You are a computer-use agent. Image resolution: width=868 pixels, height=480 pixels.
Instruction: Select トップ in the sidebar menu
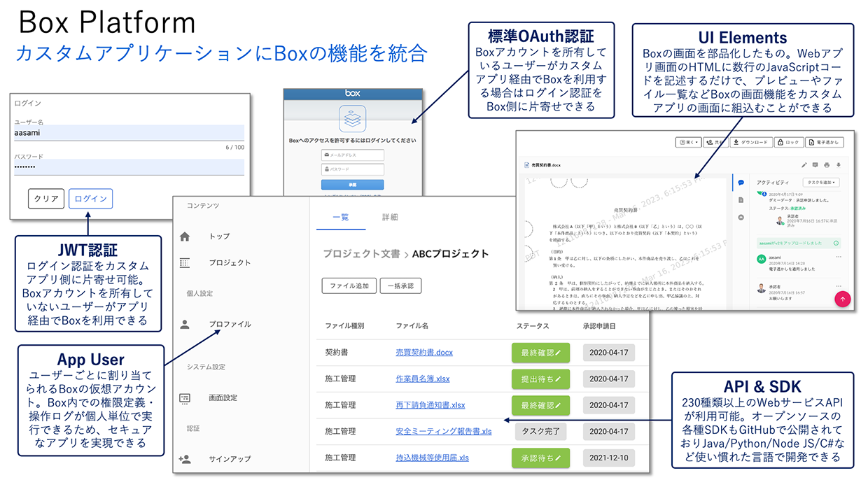pyautogui.click(x=219, y=237)
